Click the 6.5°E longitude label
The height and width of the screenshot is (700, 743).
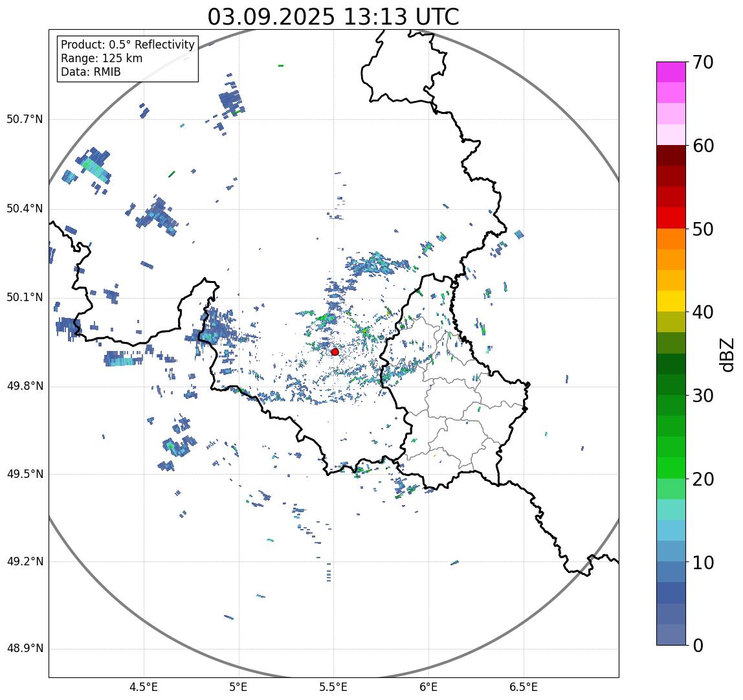pos(524,687)
